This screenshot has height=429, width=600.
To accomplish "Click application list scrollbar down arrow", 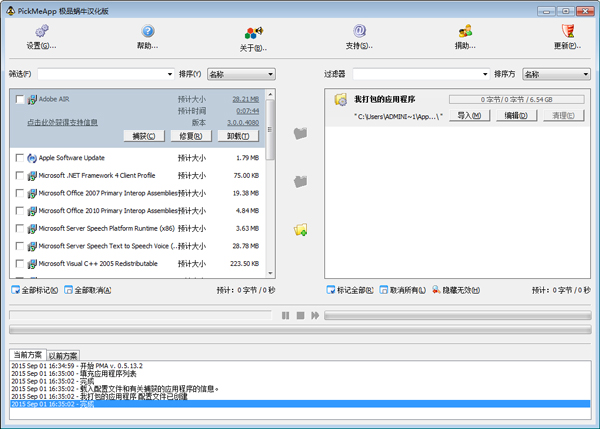I will point(270,273).
